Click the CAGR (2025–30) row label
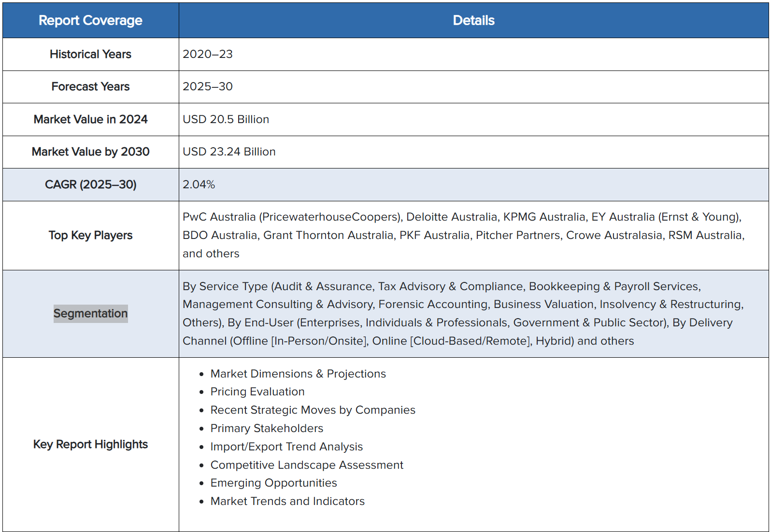The width and height of the screenshot is (771, 532). point(90,184)
